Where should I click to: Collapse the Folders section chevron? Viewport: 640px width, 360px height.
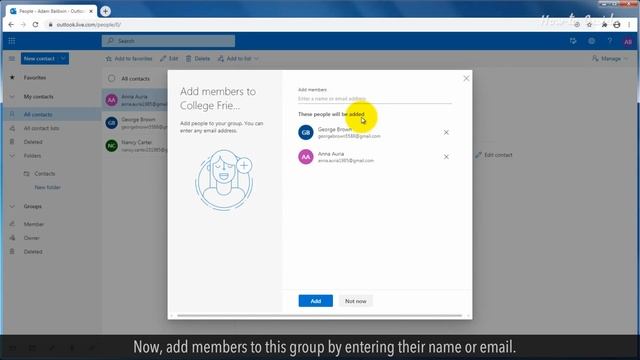click(x=12, y=156)
